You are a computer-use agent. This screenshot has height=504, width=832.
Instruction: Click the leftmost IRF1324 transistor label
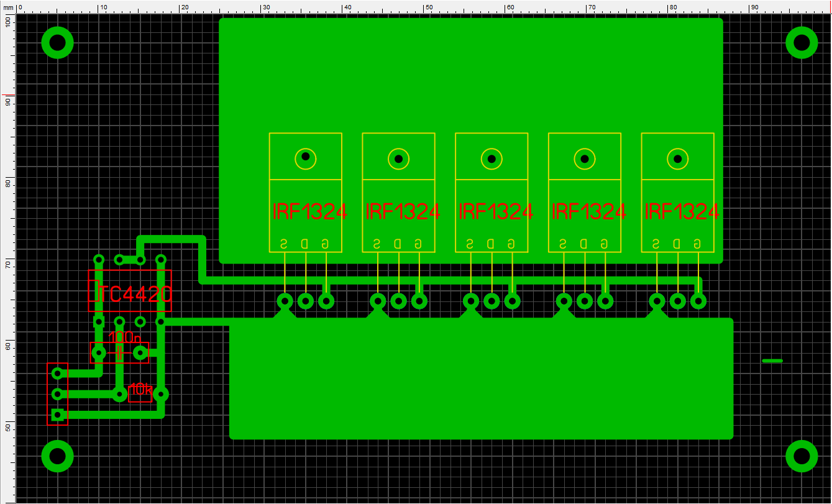pos(309,212)
